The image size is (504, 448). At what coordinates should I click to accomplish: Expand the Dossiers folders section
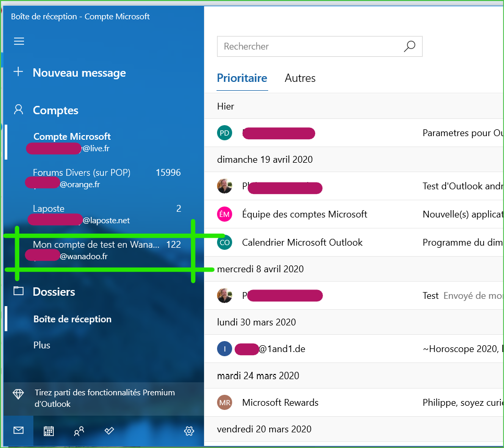(x=54, y=292)
